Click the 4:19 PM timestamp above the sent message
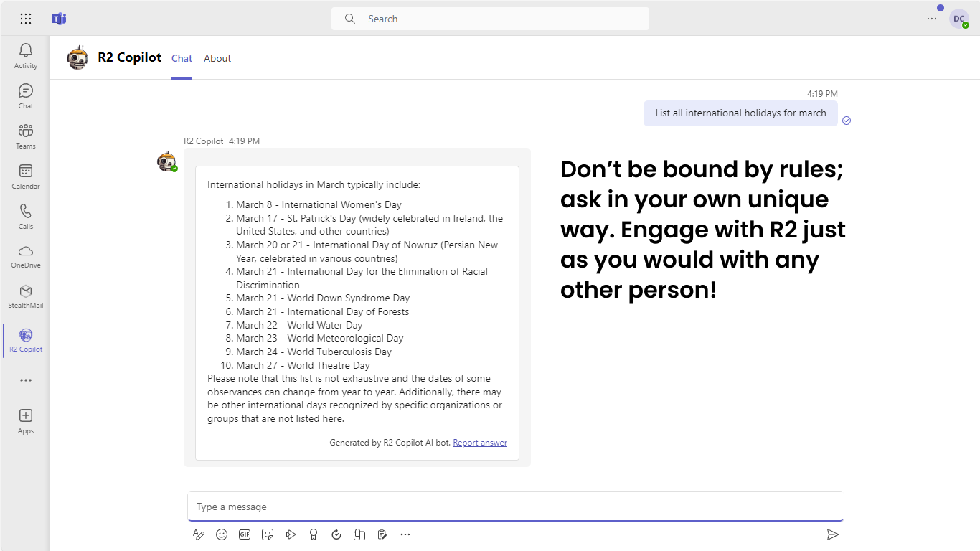 coord(822,94)
